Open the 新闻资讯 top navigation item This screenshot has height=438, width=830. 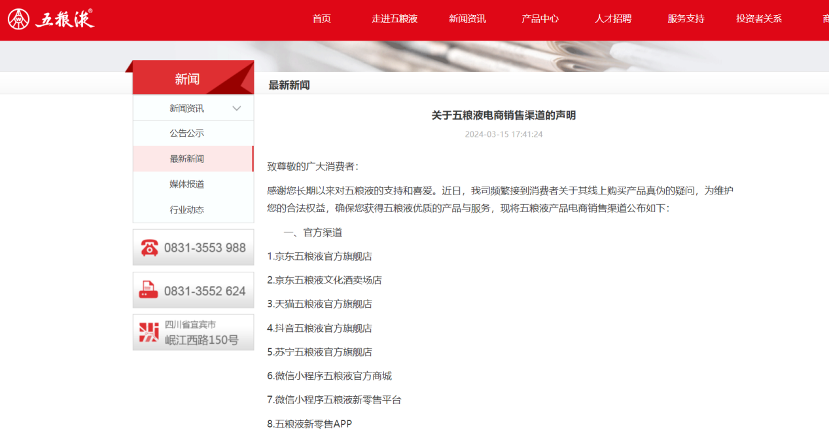point(467,19)
